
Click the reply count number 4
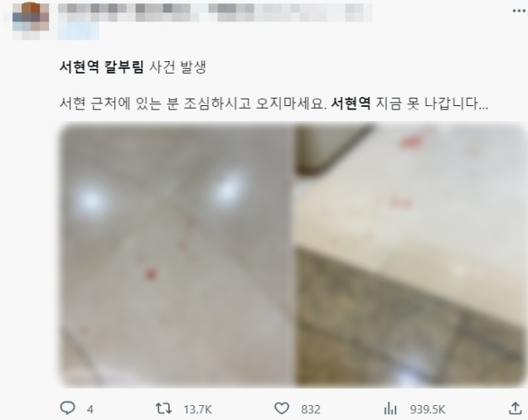pos(90,409)
